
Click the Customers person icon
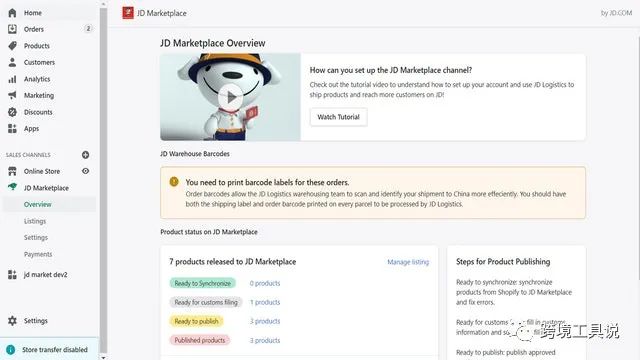[12, 62]
